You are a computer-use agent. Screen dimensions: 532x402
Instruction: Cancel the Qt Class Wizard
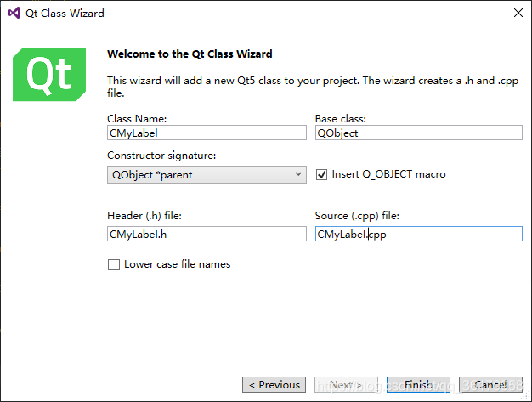coord(490,385)
